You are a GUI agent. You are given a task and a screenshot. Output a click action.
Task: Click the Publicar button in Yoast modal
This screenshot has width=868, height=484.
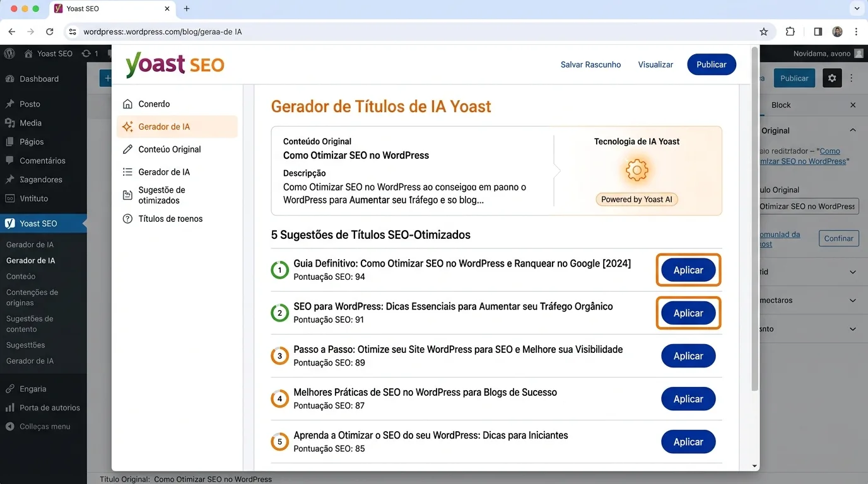[712, 64]
